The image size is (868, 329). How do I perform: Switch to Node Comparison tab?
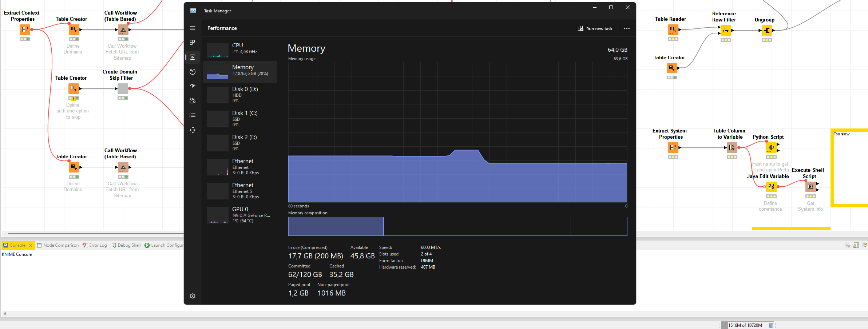coord(58,245)
